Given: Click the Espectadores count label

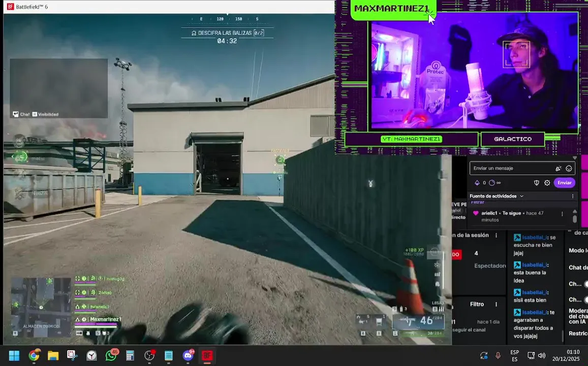Looking at the screenshot, I should tap(490, 265).
